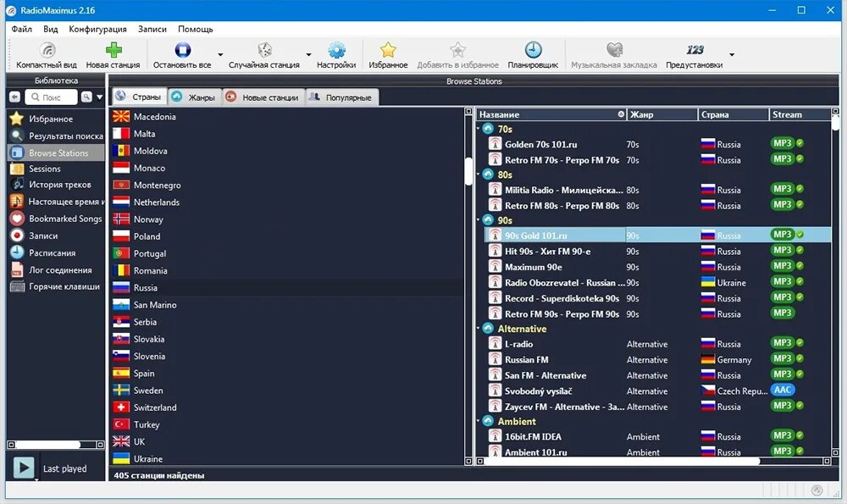
Task: Collapse the Alternative genre group
Action: click(479, 329)
